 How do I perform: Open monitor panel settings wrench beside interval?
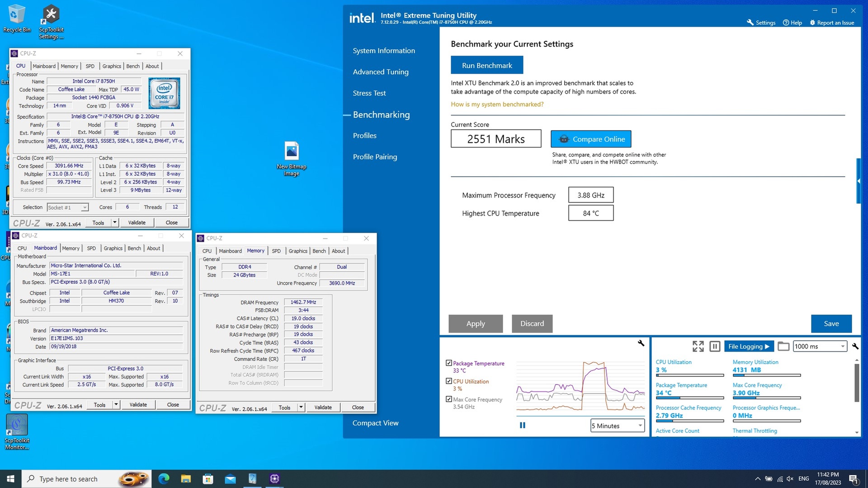pos(855,346)
